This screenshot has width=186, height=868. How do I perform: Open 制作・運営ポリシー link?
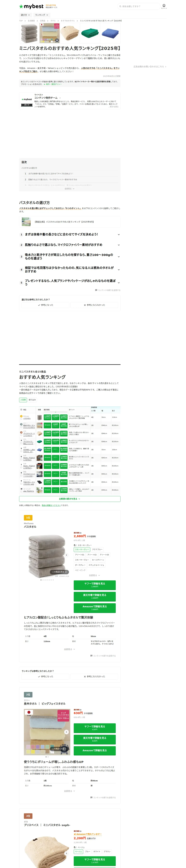[54, 84]
